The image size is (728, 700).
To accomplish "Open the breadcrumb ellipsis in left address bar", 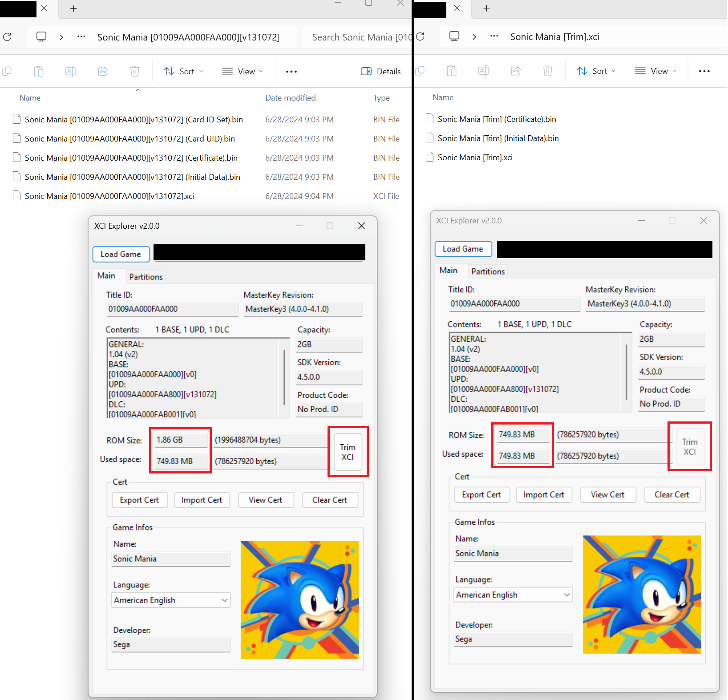I will [81, 36].
